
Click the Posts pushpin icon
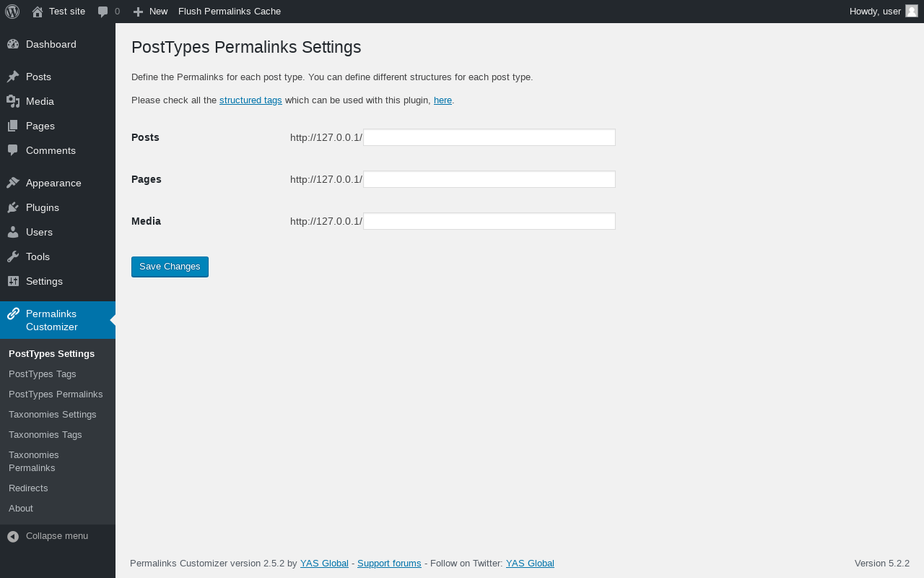click(13, 77)
